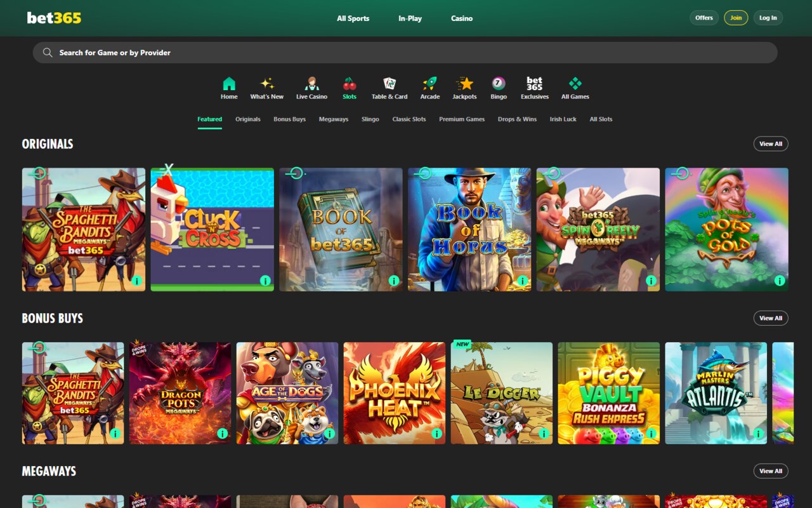Show info for Le Digger game

point(544,434)
